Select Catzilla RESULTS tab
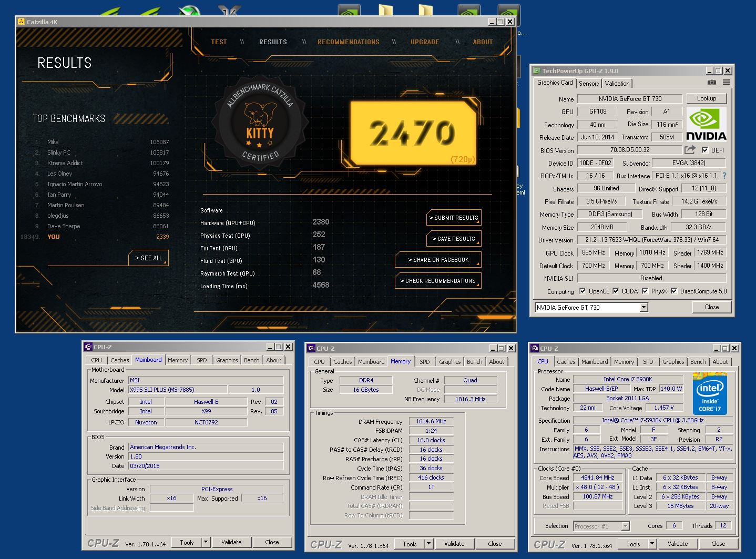The image size is (756, 559). point(273,42)
